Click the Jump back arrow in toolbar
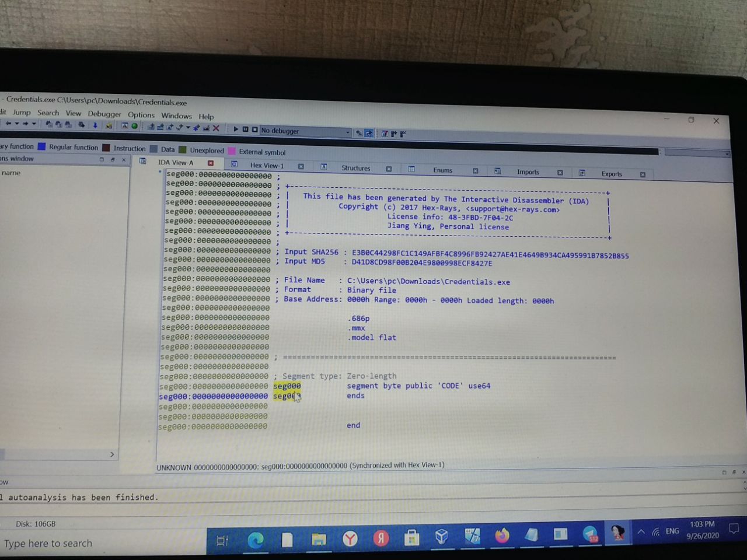Screen dimensions: 747x560 pos(8,123)
